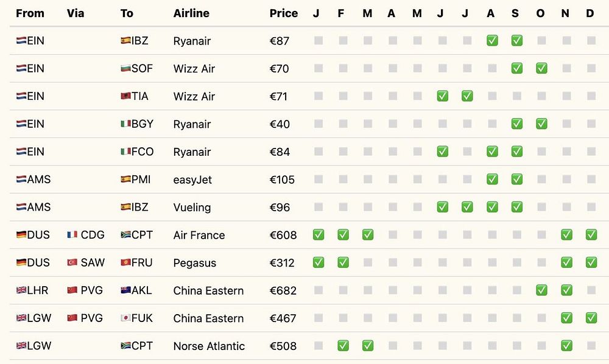Click the Turkish flag beside SAW
Image resolution: width=609 pixels, height=364 pixels.
click(x=72, y=263)
